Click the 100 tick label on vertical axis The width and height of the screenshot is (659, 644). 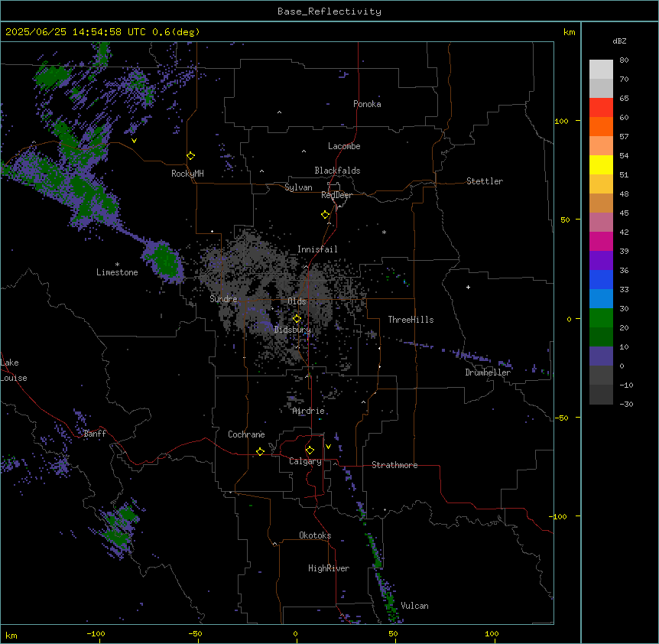pos(561,121)
